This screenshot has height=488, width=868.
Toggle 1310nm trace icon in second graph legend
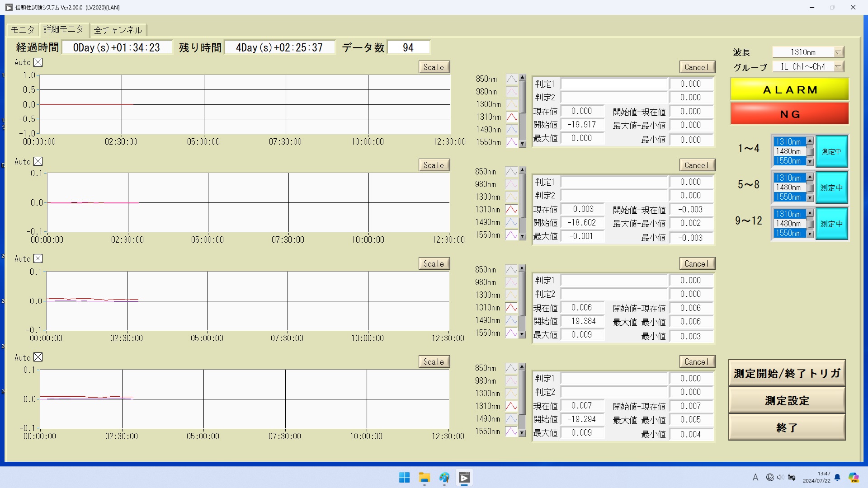coord(511,210)
